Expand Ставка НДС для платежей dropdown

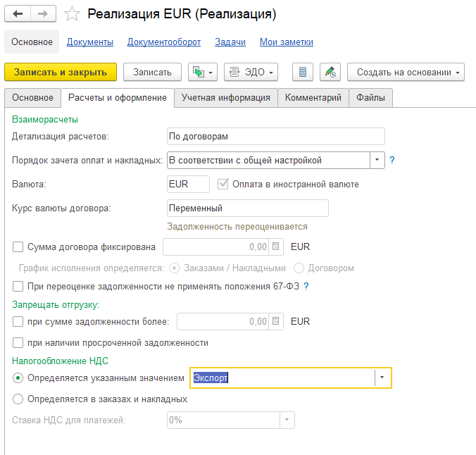(287, 420)
